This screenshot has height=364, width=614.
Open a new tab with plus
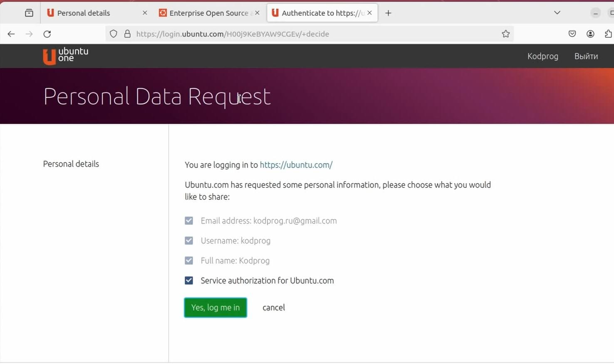(388, 13)
